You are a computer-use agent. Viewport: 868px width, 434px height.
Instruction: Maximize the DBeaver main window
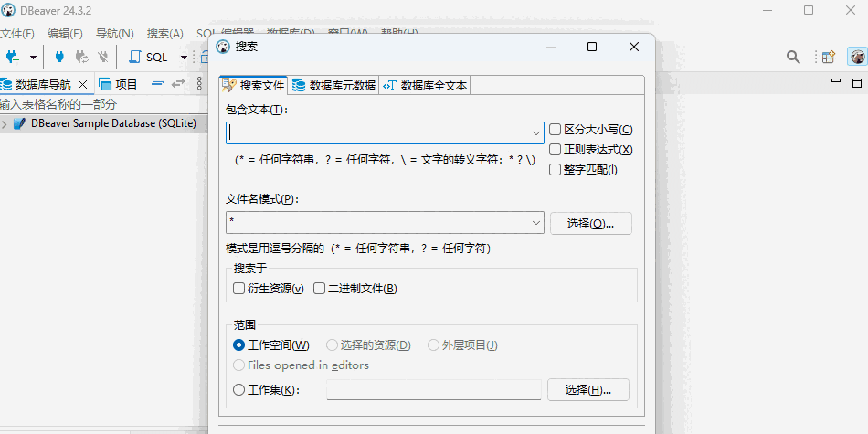809,10
